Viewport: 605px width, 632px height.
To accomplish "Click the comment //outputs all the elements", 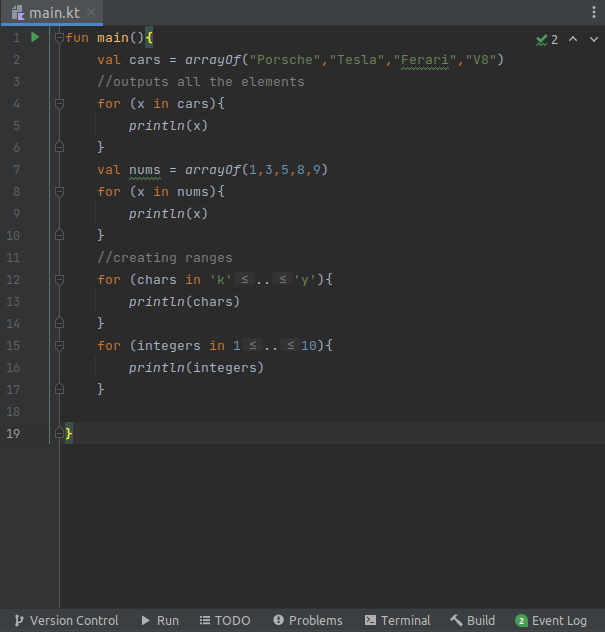I will [x=201, y=82].
